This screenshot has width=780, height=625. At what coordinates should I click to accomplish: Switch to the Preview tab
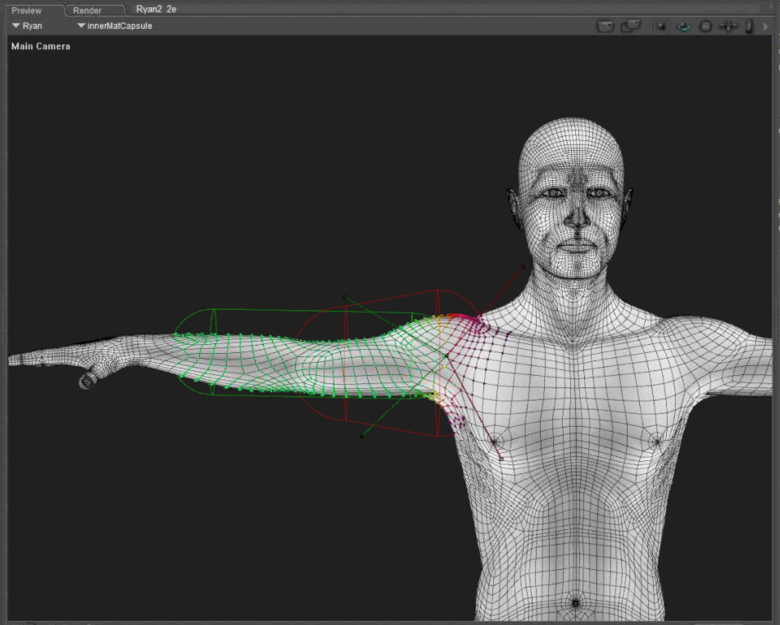pos(27,10)
